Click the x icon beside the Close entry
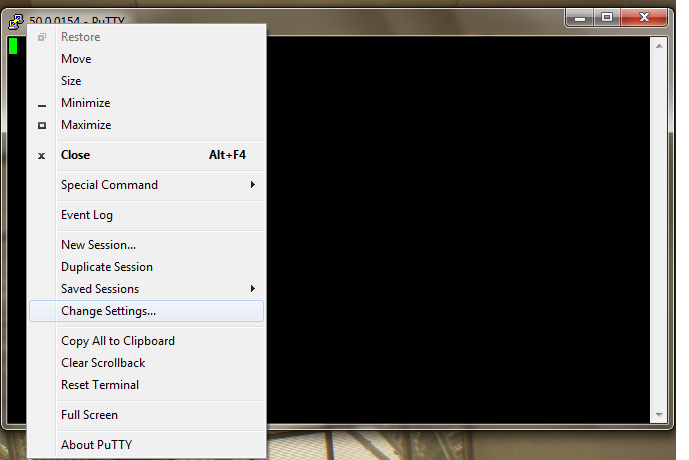 (x=42, y=156)
